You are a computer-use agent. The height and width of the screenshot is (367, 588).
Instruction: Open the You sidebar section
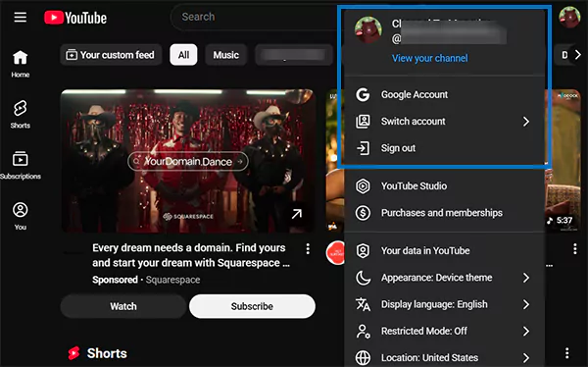(x=21, y=216)
